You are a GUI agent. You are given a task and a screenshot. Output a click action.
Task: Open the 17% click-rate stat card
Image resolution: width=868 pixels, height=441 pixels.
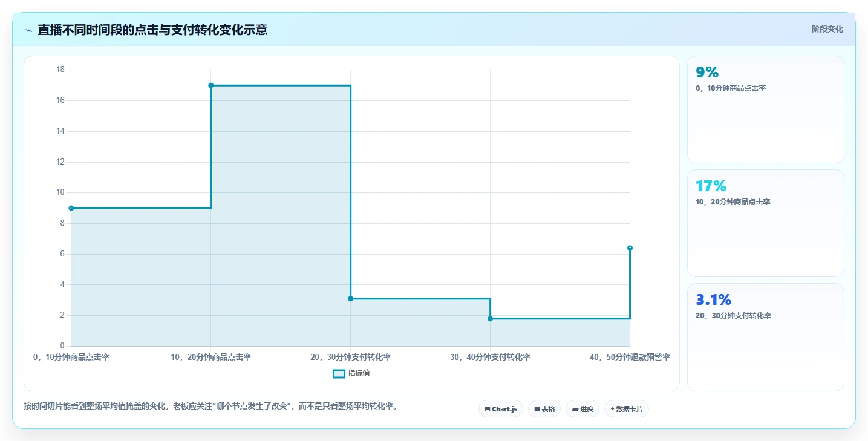point(765,223)
